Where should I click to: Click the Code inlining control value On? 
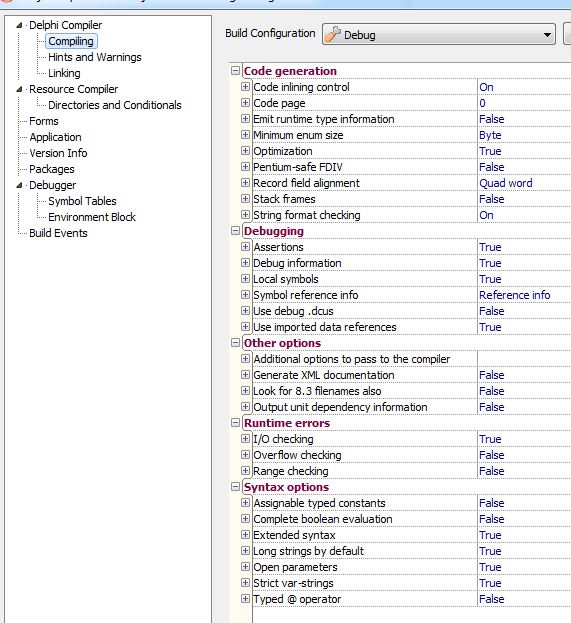pyautogui.click(x=486, y=87)
